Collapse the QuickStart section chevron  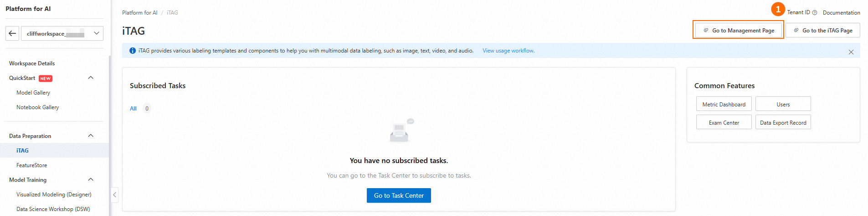[x=91, y=78]
